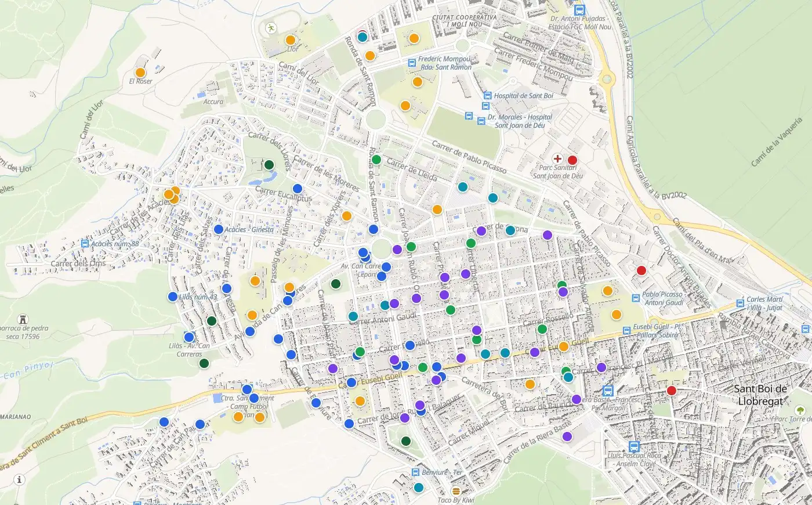
Task: Click red marker beside Parc Sanitari cross
Action: 572,160
